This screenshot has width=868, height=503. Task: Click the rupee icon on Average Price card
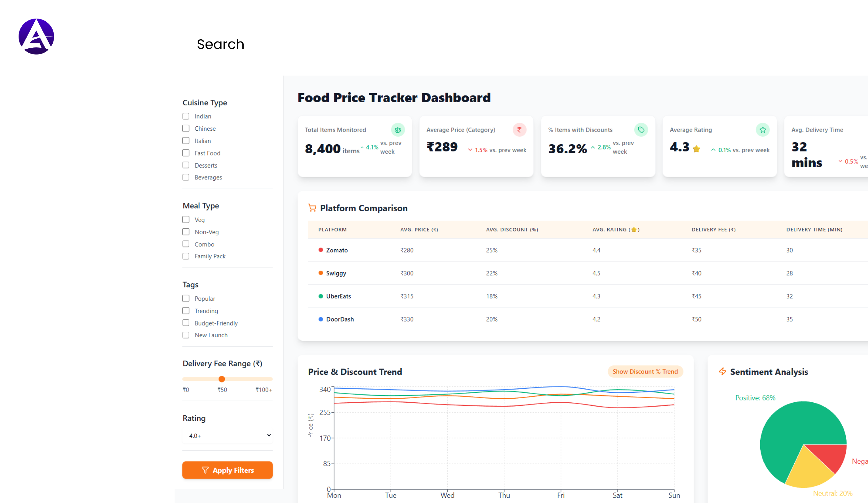tap(519, 129)
